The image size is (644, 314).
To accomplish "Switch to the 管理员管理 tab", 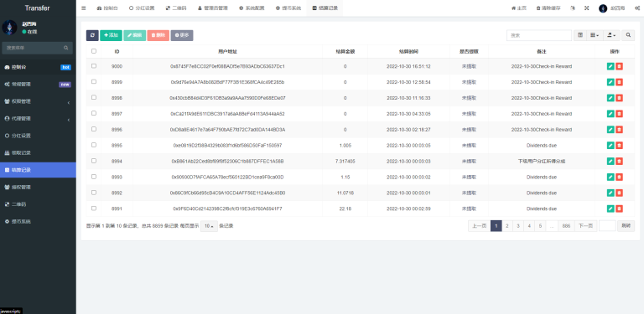I will pos(212,8).
